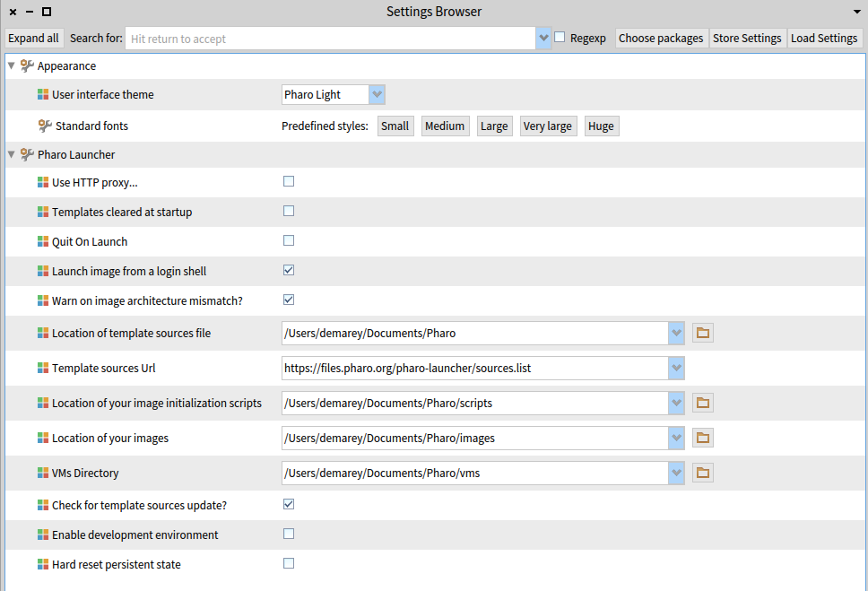Open VMs Directory history dropdown
This screenshot has width=868, height=591.
pyautogui.click(x=676, y=473)
